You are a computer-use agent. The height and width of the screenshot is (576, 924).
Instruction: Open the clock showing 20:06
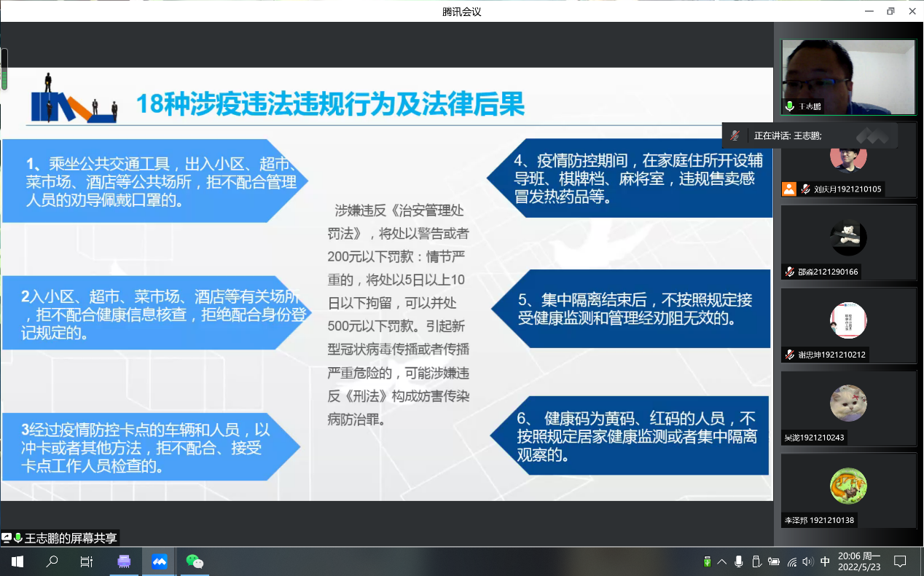click(859, 561)
